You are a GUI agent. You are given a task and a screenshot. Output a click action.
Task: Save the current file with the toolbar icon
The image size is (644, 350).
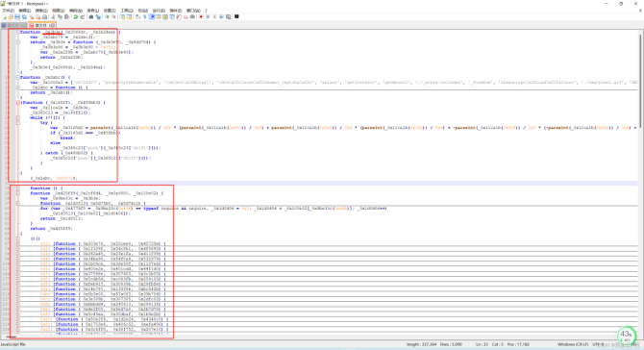17,17
